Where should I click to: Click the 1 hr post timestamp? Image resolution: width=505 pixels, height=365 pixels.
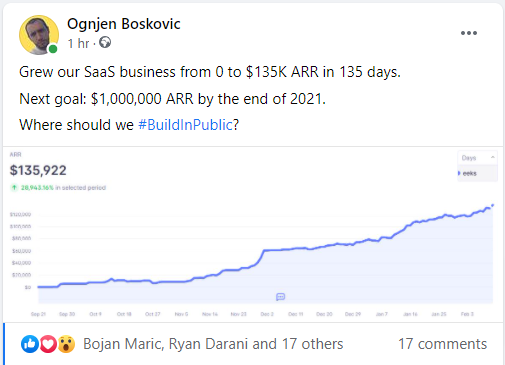point(78,43)
